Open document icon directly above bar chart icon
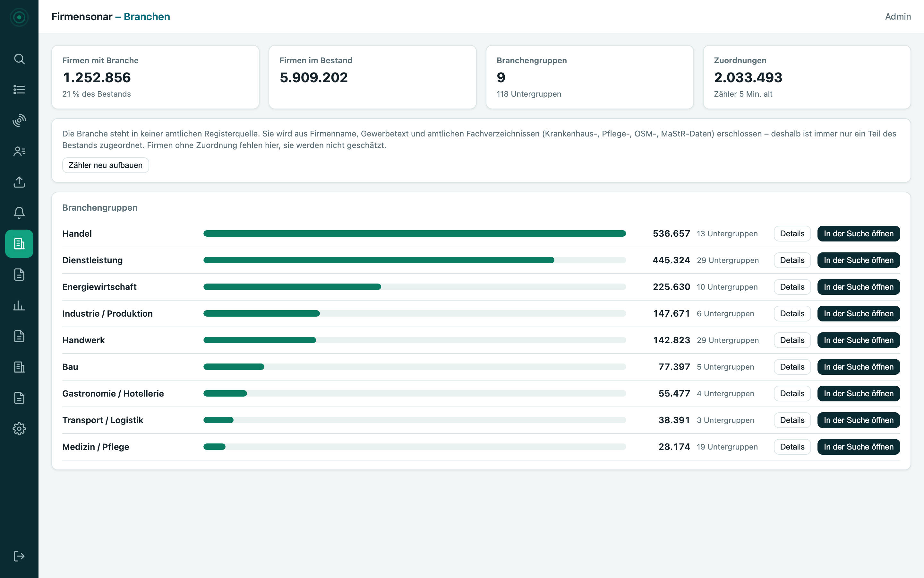Viewport: 924px width, 578px height. [x=19, y=275]
